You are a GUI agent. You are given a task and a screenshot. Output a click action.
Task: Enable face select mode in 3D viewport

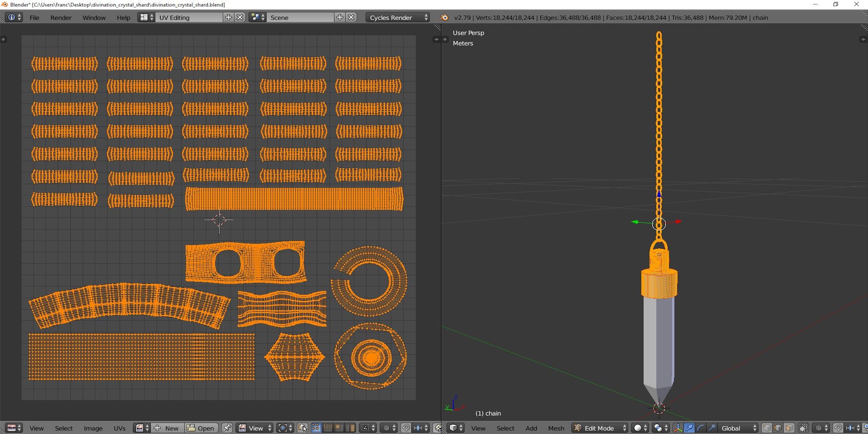tap(789, 428)
